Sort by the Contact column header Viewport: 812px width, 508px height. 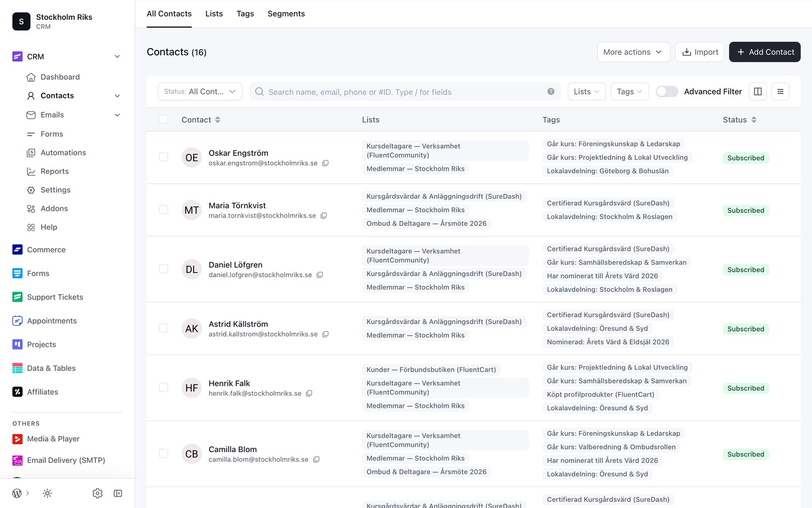pyautogui.click(x=201, y=120)
